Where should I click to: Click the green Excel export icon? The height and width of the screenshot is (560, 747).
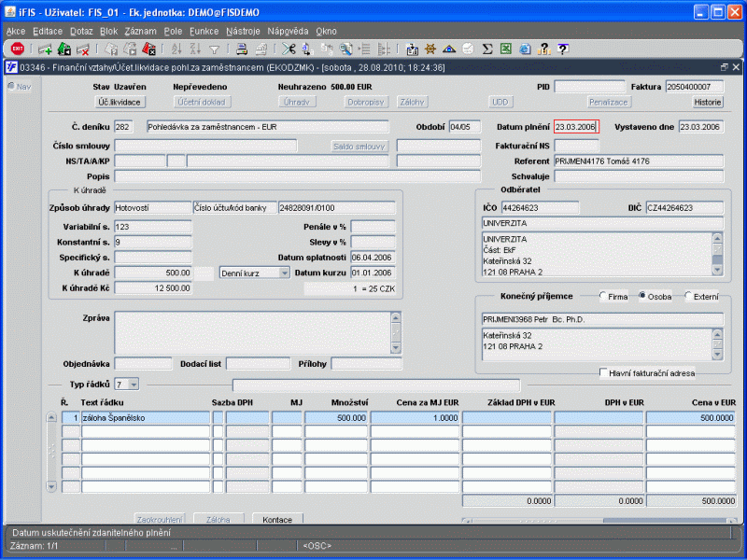click(505, 49)
